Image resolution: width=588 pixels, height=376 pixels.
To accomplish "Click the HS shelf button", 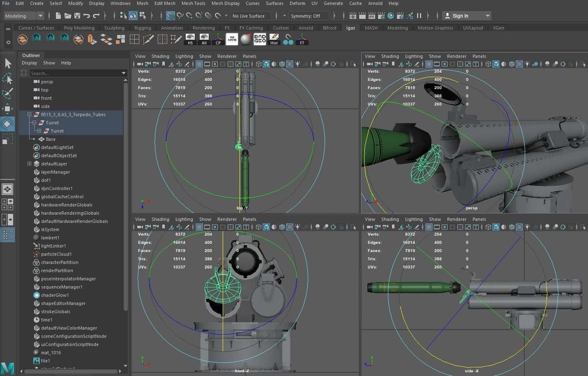I will coord(190,39).
